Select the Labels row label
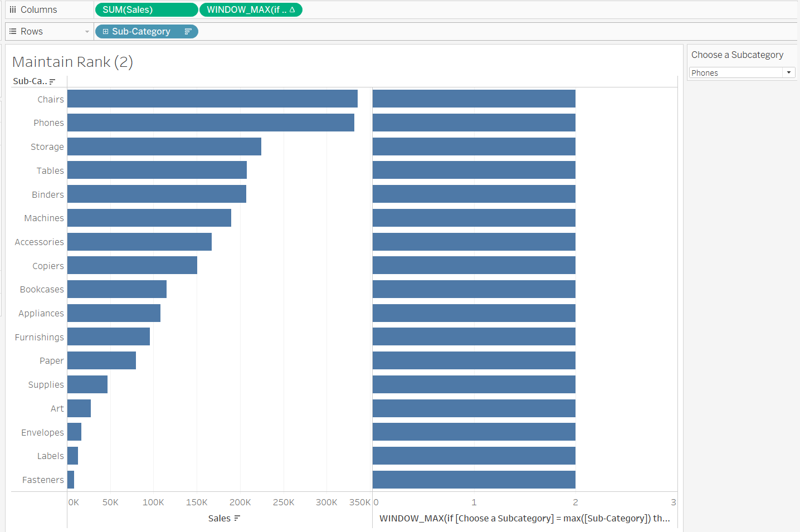The image size is (800, 532). point(51,456)
